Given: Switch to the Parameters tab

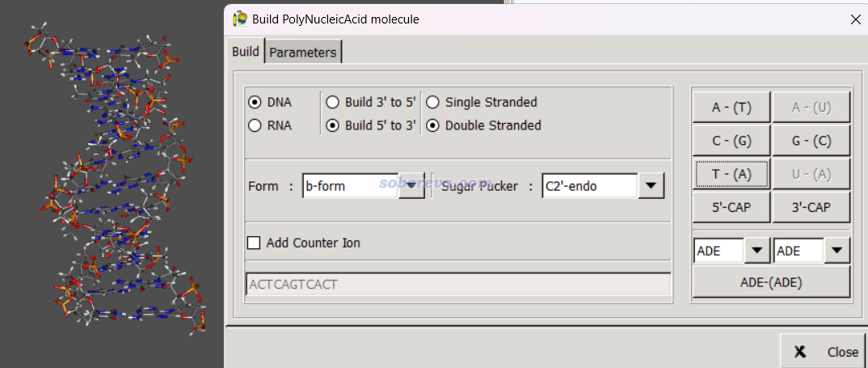Looking at the screenshot, I should click(303, 52).
